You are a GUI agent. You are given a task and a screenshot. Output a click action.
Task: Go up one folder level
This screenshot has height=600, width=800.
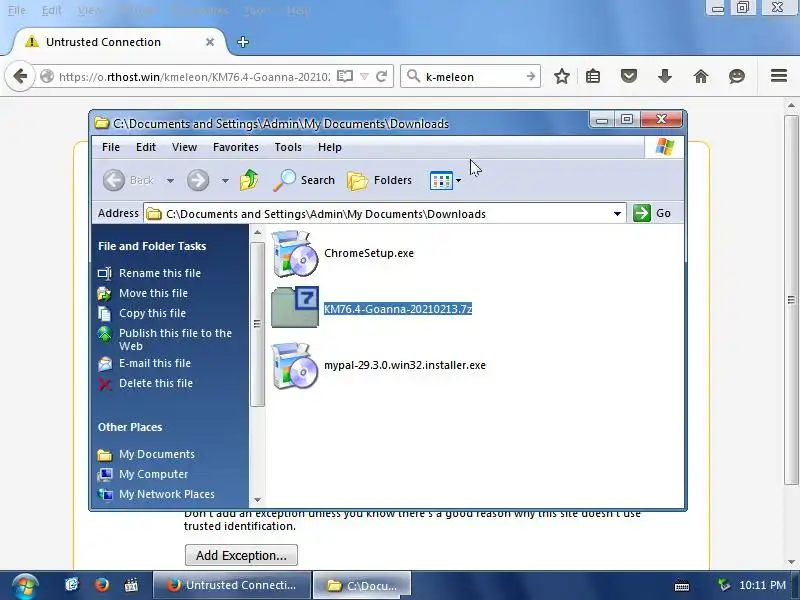249,180
